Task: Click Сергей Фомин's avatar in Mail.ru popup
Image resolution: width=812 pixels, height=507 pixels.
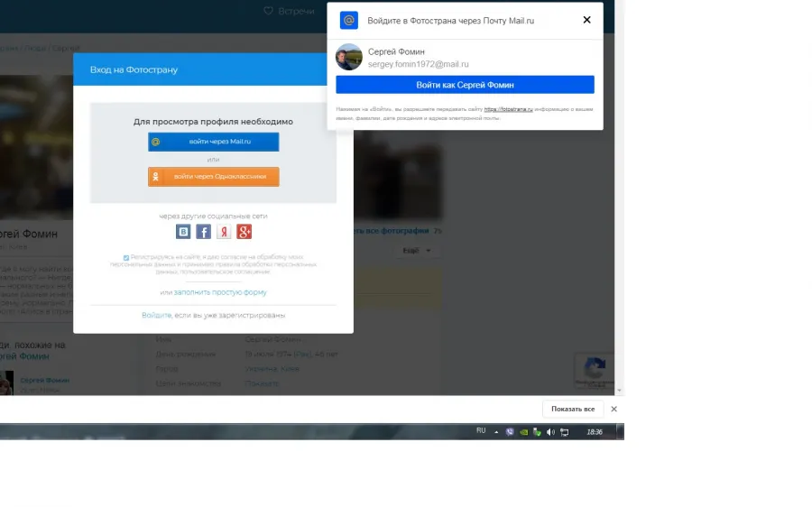Action: (x=349, y=57)
